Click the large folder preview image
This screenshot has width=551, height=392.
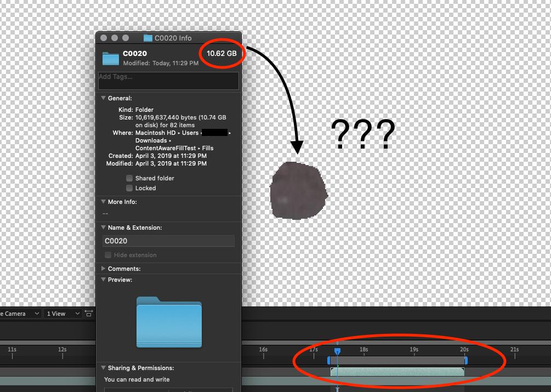point(169,322)
